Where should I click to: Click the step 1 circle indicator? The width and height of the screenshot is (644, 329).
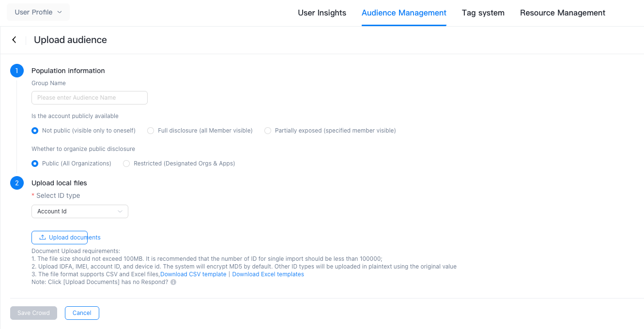point(17,71)
